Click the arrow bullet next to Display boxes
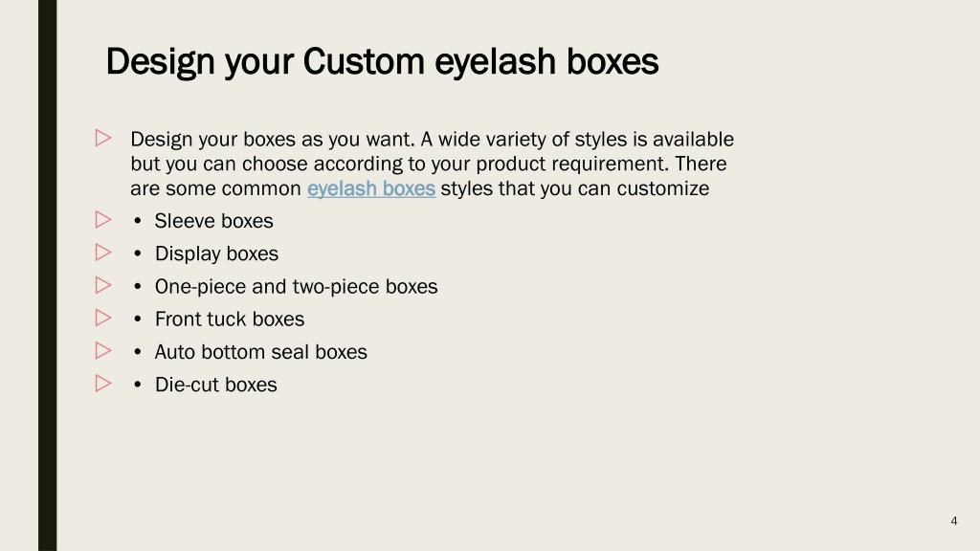The image size is (980, 551). [103, 253]
